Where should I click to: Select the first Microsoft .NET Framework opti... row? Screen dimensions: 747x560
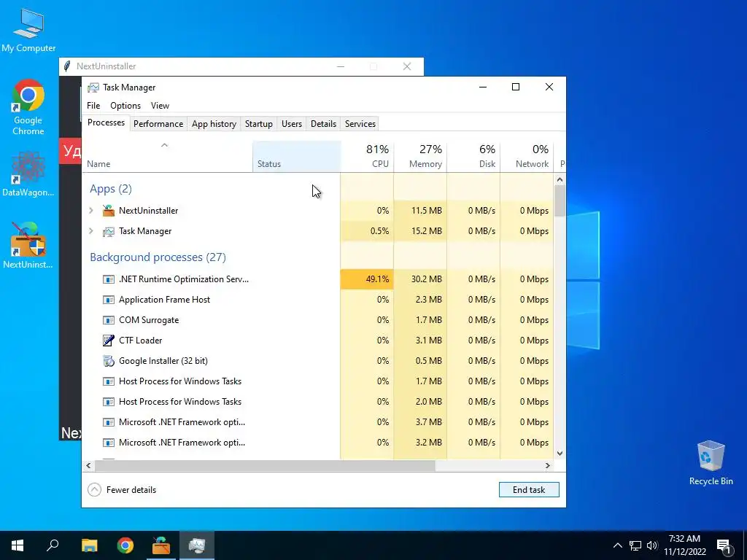pos(318,422)
